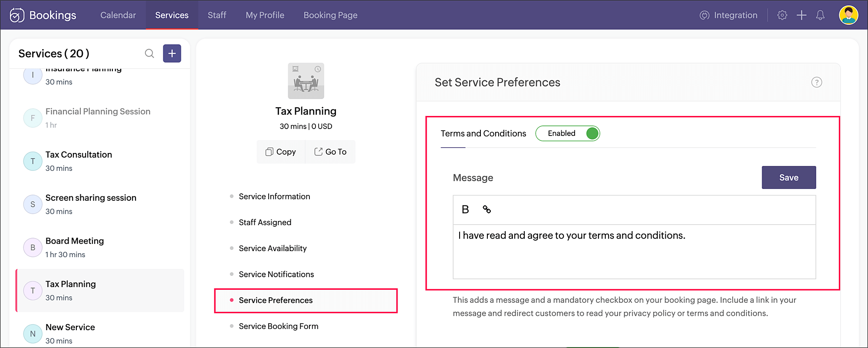
Task: Click the help question mark icon
Action: pyautogui.click(x=816, y=82)
